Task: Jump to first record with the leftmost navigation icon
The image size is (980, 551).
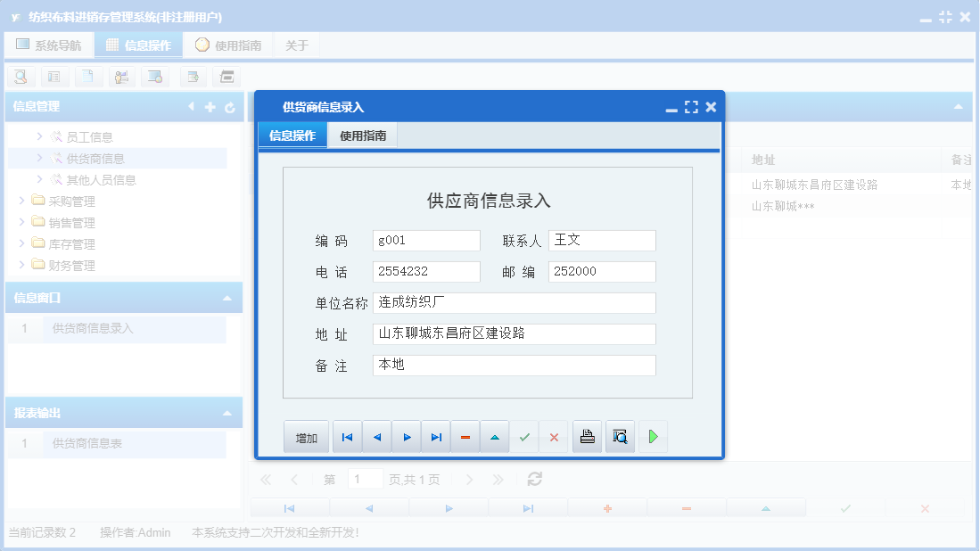Action: pyautogui.click(x=347, y=436)
